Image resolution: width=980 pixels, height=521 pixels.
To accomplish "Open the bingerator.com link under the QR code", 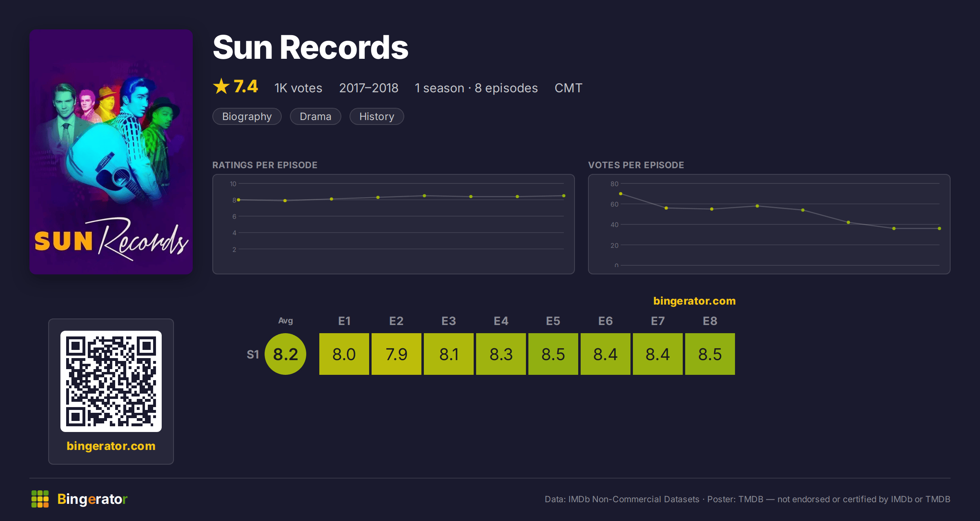I will (111, 446).
